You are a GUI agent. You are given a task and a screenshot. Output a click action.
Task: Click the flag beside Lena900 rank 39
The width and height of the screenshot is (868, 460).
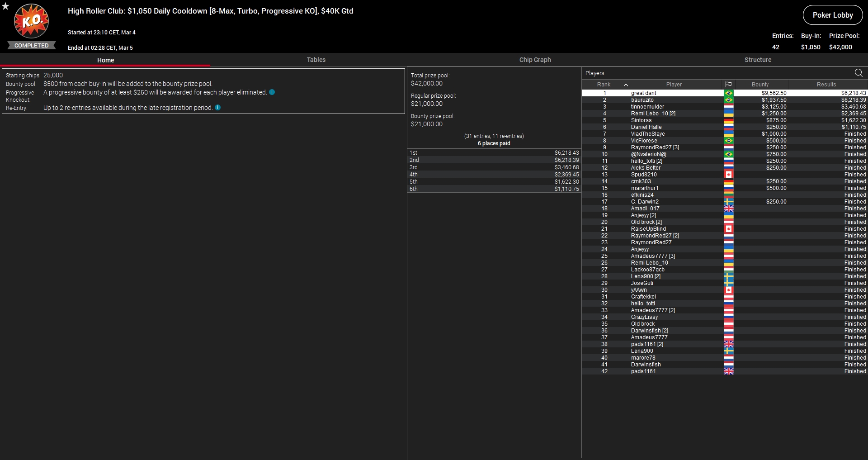(x=728, y=351)
